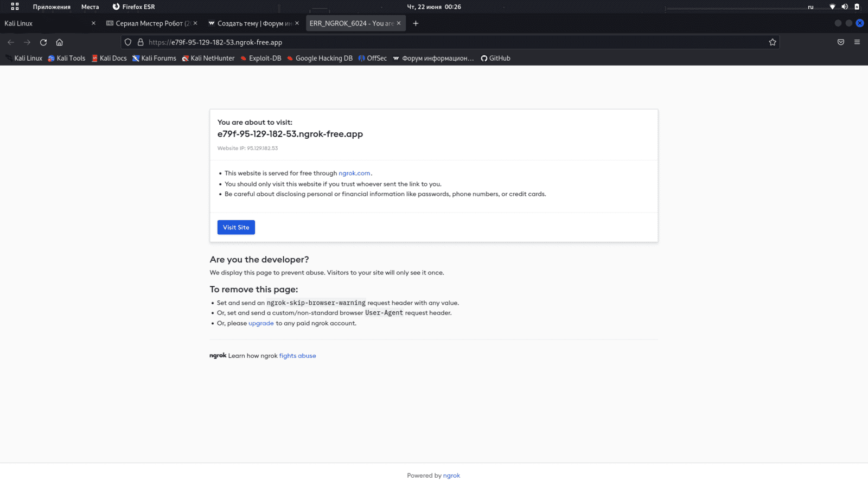The width and height of the screenshot is (868, 488).
Task: Open the Kali Docs bookmark
Action: click(x=109, y=59)
